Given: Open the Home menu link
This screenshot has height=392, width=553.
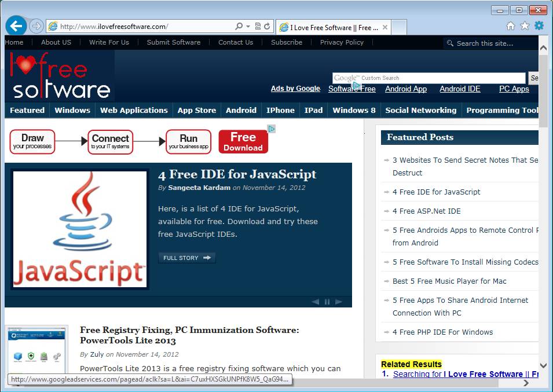Looking at the screenshot, I should (x=14, y=42).
